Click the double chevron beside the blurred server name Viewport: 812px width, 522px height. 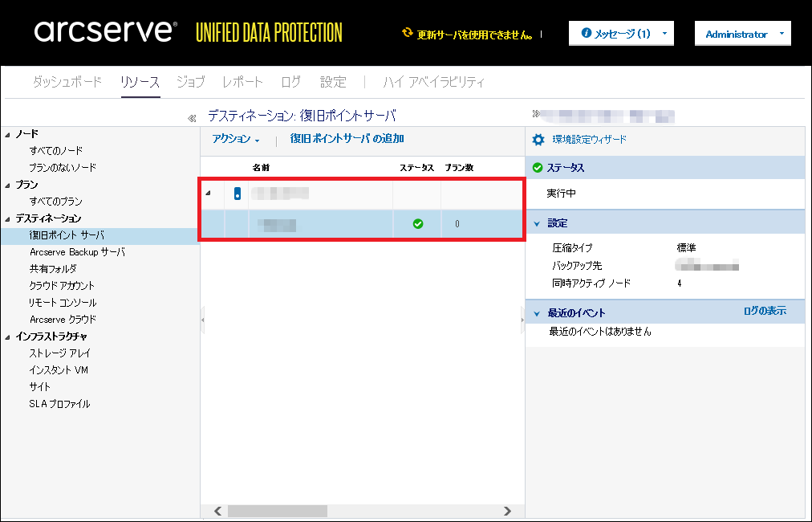point(536,113)
